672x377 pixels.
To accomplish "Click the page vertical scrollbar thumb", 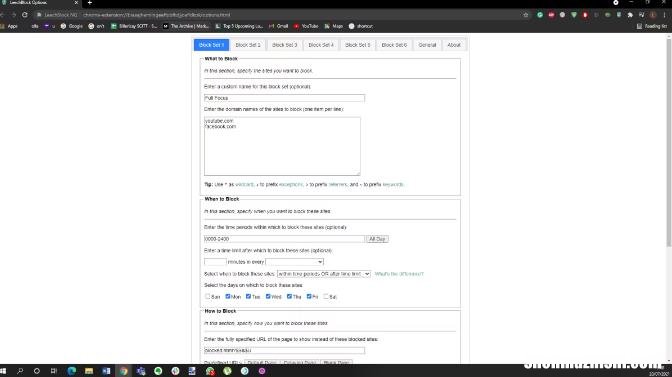I will point(669,144).
